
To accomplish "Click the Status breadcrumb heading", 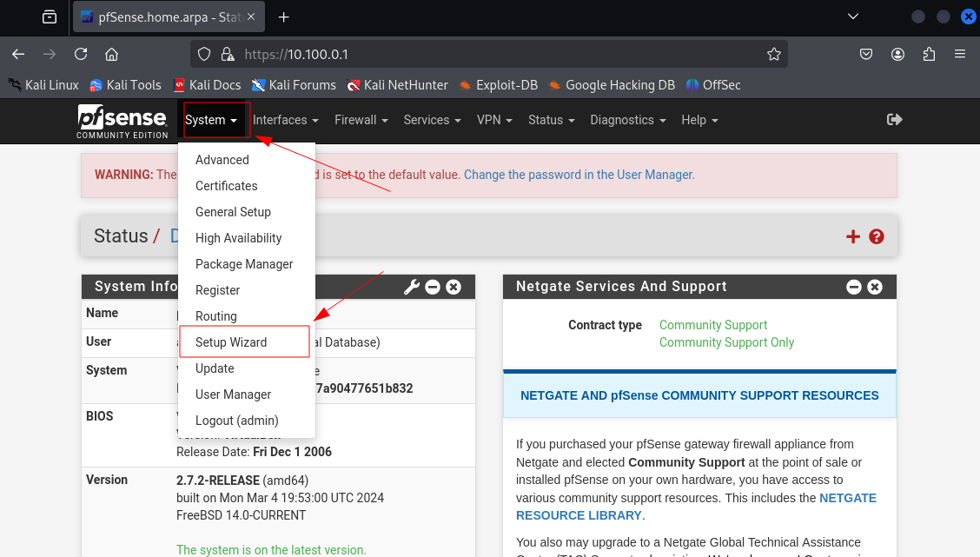I will [x=121, y=236].
